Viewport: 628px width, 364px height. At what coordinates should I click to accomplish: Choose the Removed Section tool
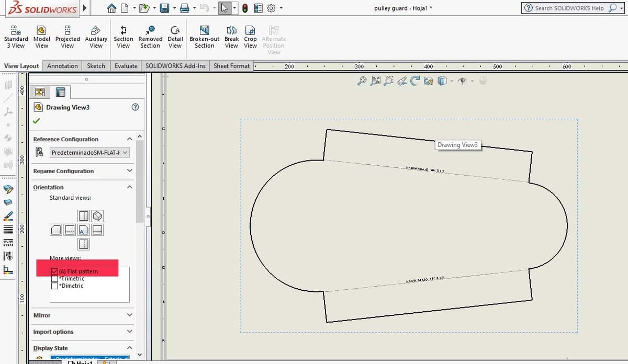tap(150, 37)
